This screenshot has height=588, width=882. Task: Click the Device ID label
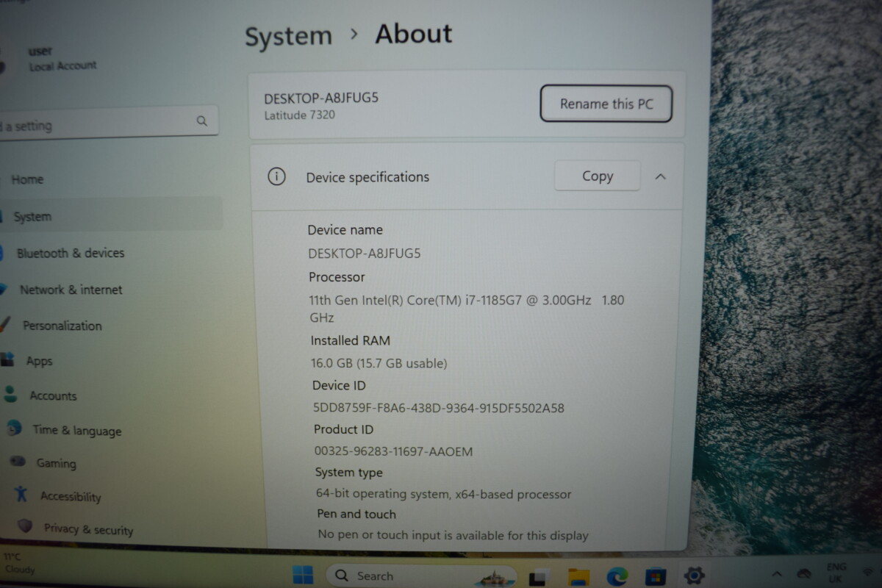pos(339,385)
